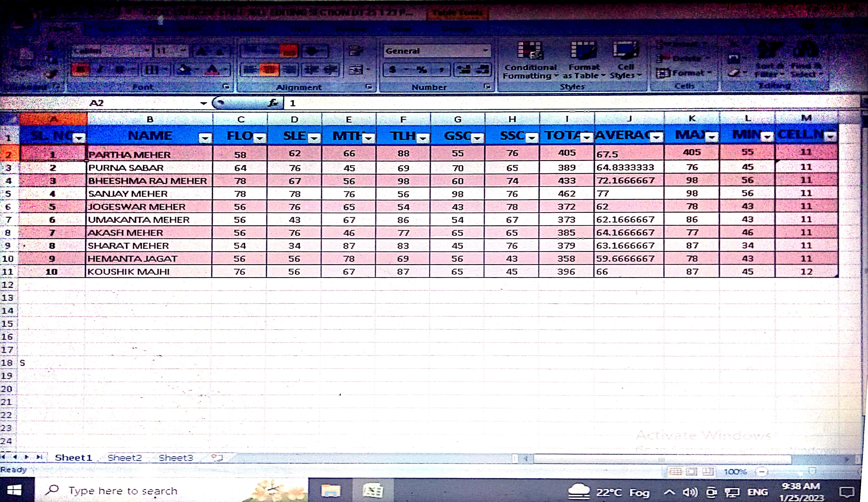The image size is (868, 502).
Task: Click the Percent Style button
Action: [421, 70]
